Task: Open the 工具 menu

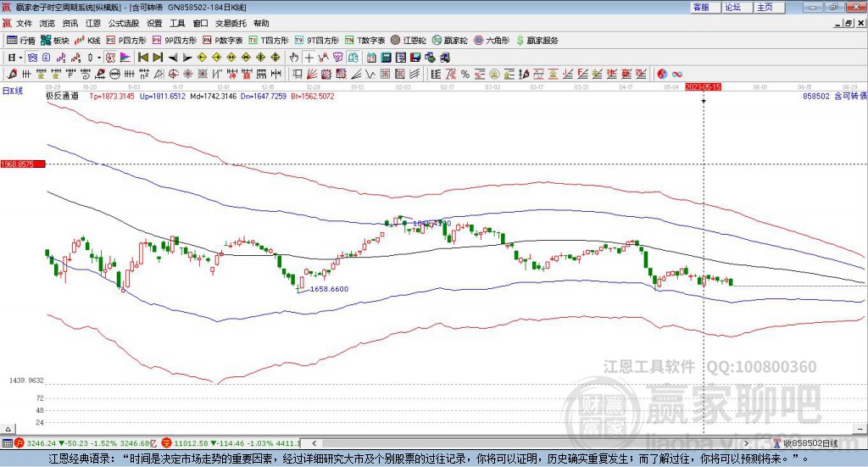Action: pyautogui.click(x=177, y=23)
